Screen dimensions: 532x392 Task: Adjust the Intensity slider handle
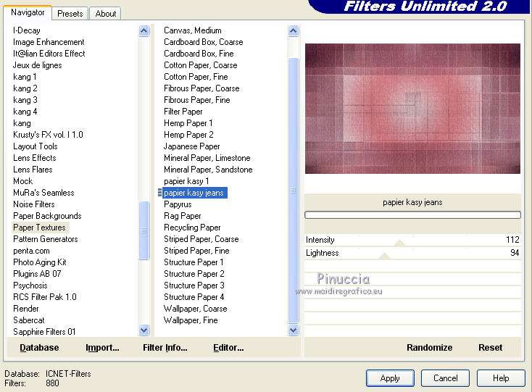tap(399, 243)
